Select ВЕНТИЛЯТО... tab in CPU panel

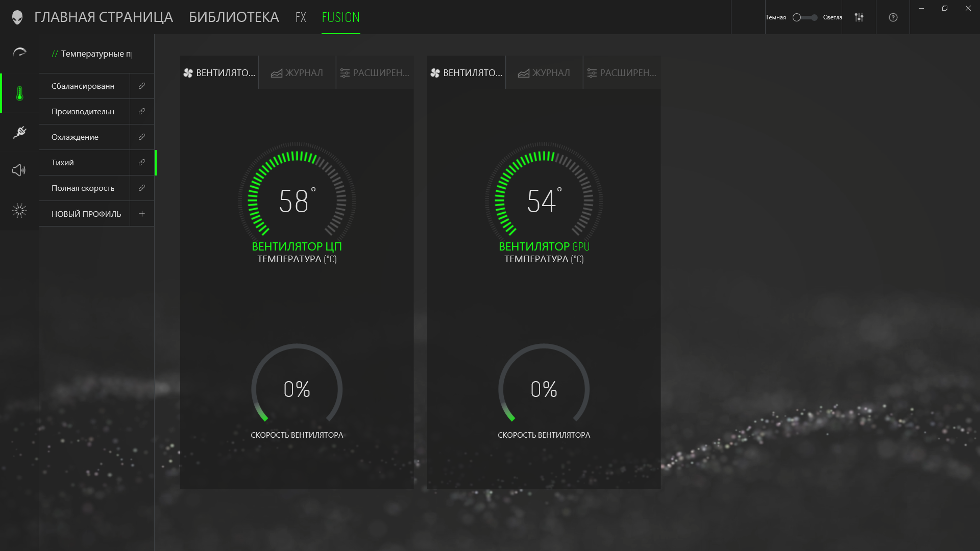219,73
